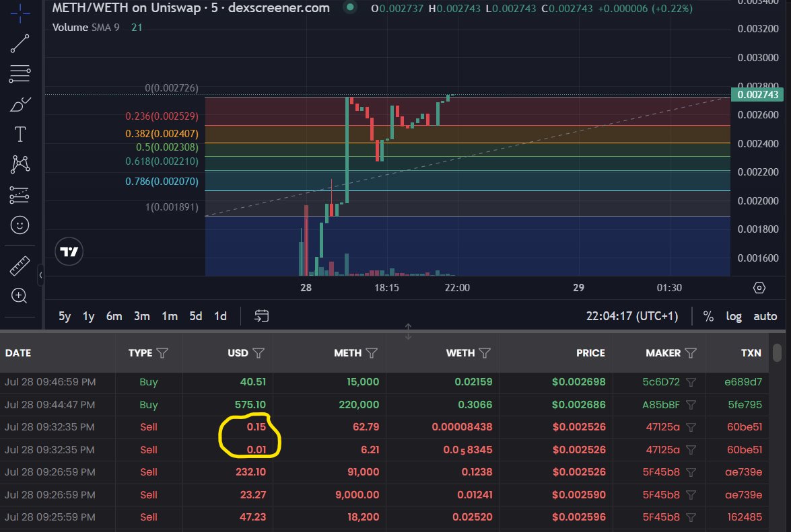Toggle percent scale mode
Image resolution: width=791 pixels, height=532 pixels.
[x=708, y=316]
